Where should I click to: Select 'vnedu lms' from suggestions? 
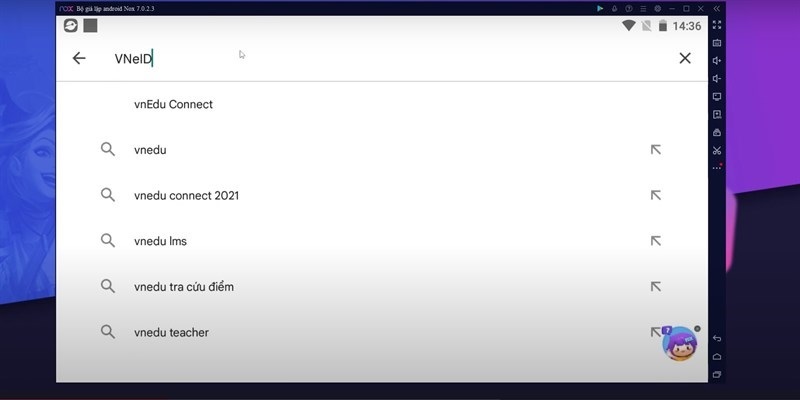point(160,241)
